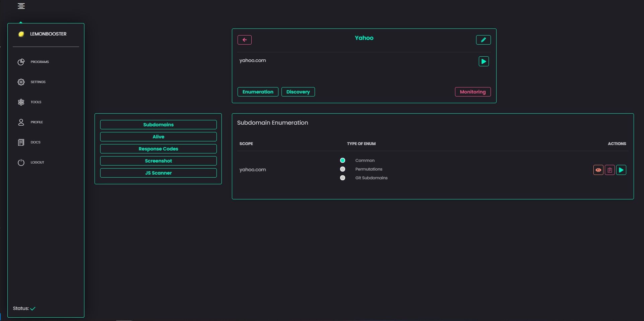Open the clipboard icon in Actions
This screenshot has height=321, width=644.
pos(610,170)
